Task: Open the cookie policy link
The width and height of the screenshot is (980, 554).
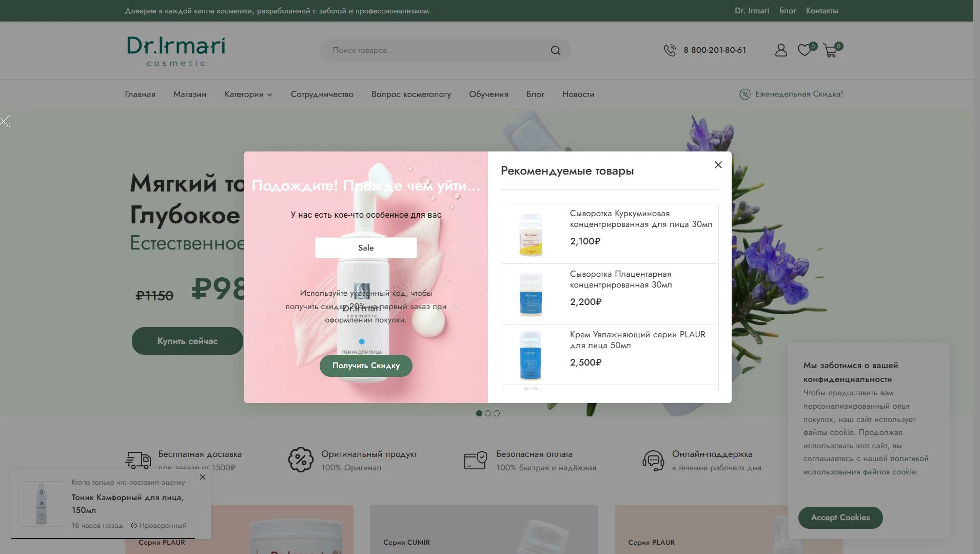Action: (866, 465)
